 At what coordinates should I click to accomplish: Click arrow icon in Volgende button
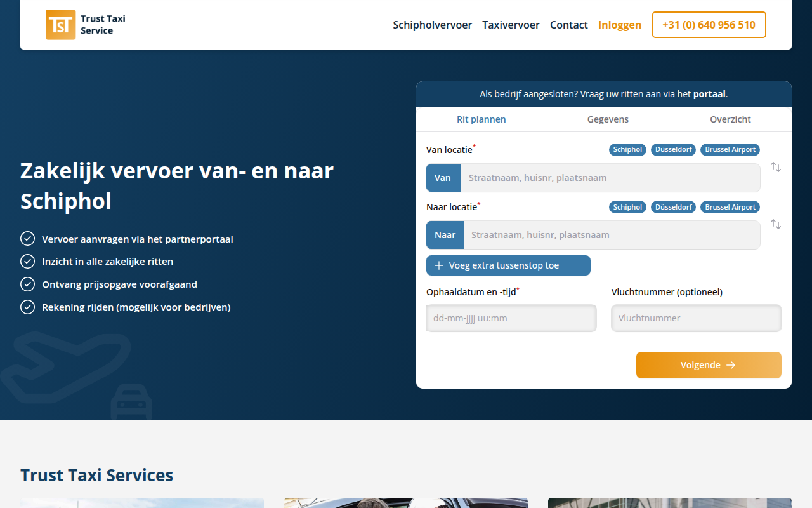pyautogui.click(x=731, y=365)
